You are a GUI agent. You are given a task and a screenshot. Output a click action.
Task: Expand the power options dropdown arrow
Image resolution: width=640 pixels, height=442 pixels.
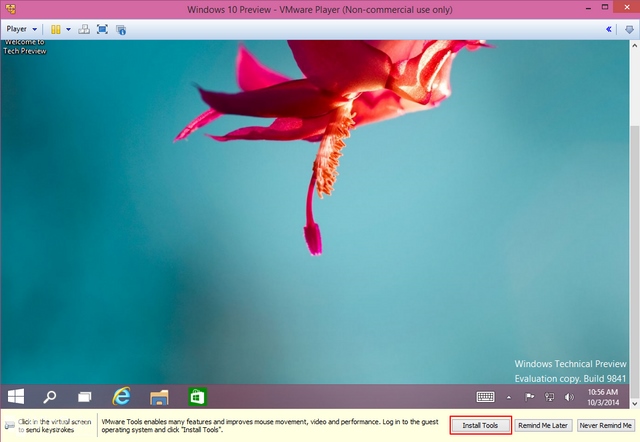tap(68, 29)
